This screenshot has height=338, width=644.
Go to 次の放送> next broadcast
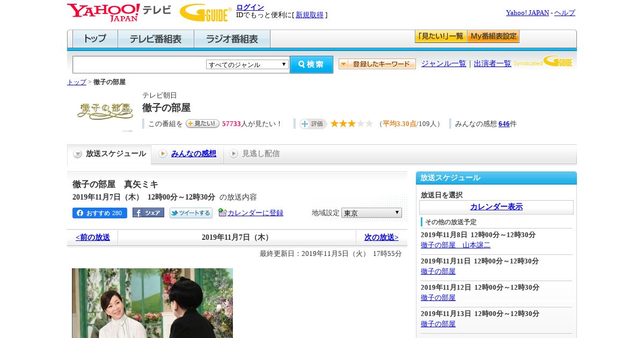click(382, 237)
